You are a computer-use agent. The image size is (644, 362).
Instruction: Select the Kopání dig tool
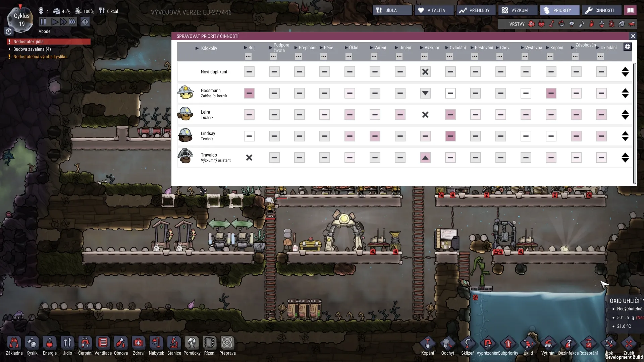point(428,346)
